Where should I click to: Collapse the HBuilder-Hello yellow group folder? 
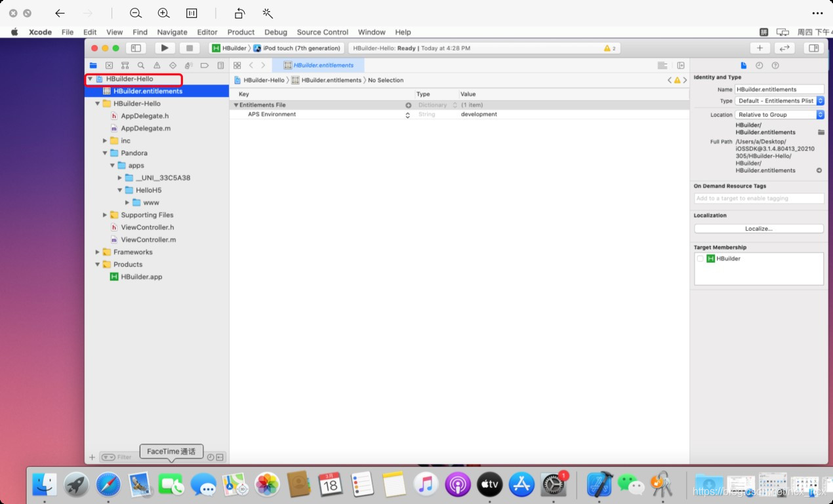pos(98,104)
